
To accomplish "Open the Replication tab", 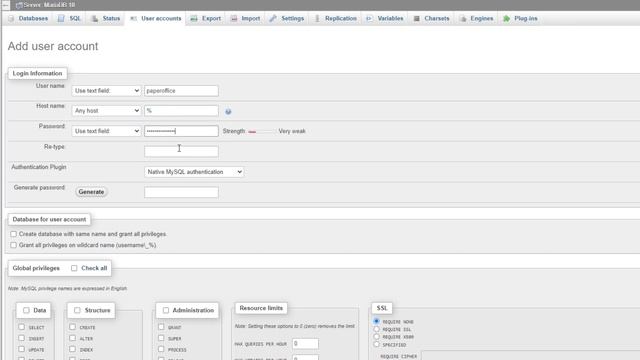I will click(336, 18).
